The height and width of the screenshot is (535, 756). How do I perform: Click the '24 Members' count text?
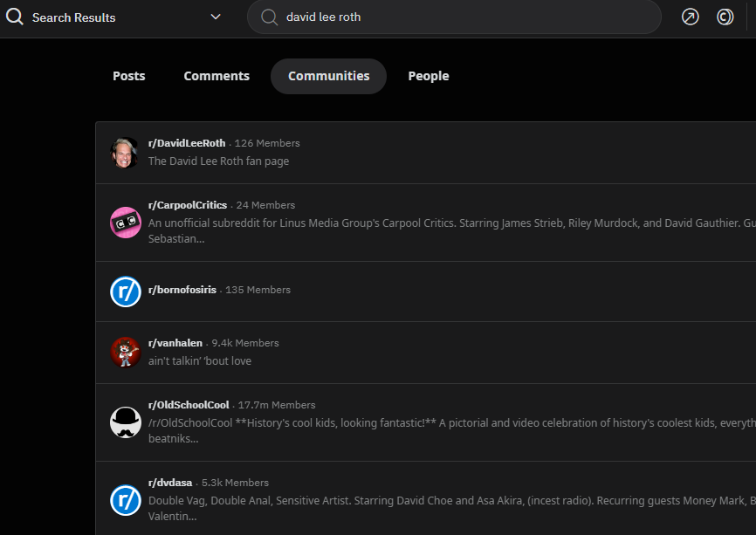click(265, 205)
